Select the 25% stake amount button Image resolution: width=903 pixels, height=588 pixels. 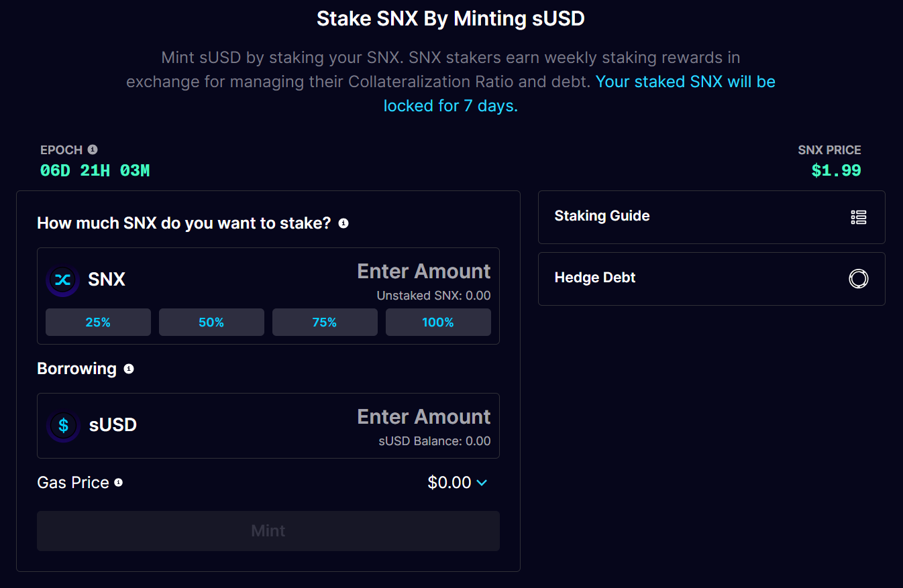98,322
